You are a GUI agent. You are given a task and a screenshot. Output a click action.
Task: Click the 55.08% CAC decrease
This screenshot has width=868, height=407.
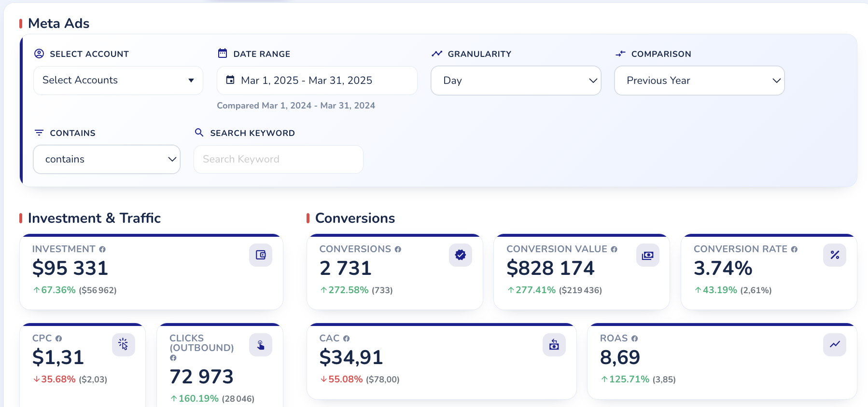[x=342, y=380]
